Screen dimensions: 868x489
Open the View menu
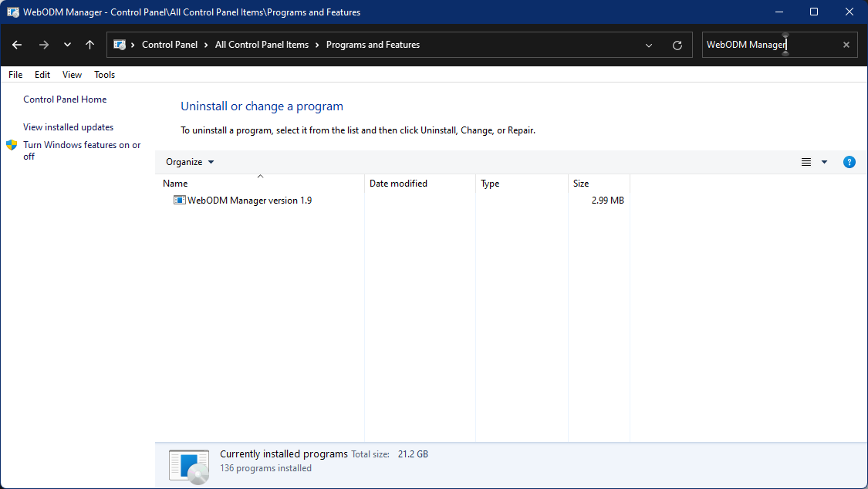(x=72, y=74)
